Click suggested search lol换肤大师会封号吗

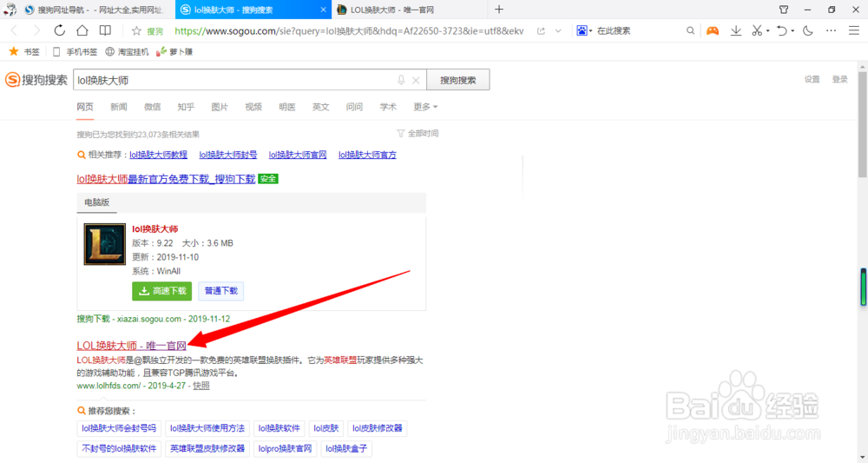click(x=119, y=428)
